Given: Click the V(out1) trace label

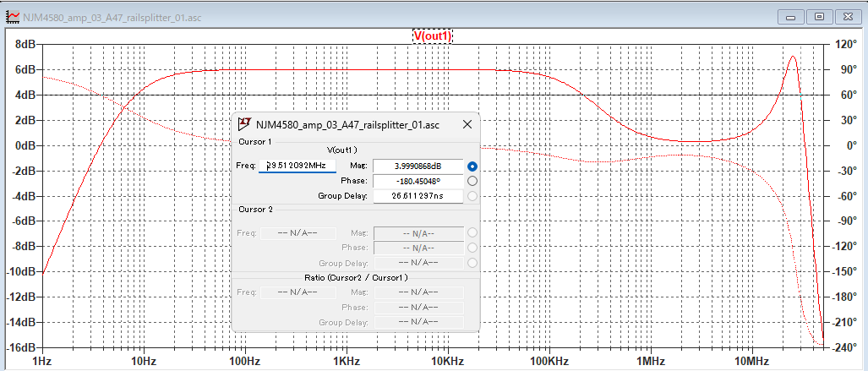Looking at the screenshot, I should (432, 36).
